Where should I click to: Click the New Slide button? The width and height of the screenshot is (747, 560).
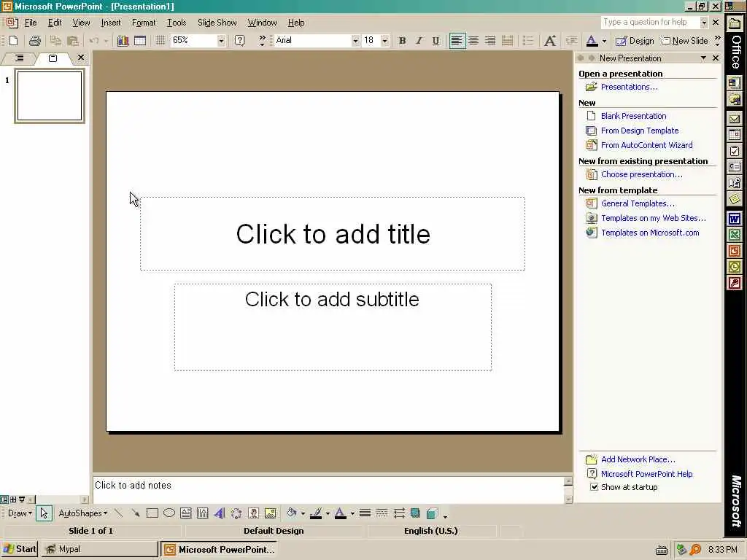[x=684, y=41]
